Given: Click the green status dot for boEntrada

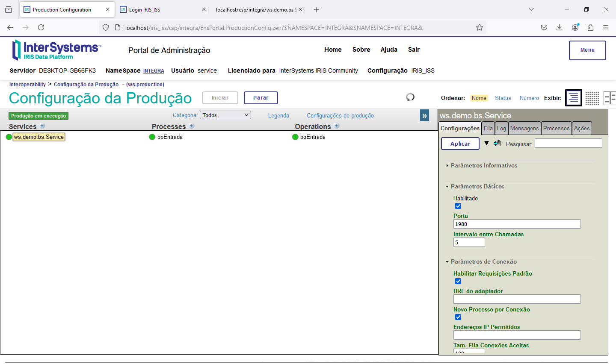Looking at the screenshot, I should click(x=295, y=137).
